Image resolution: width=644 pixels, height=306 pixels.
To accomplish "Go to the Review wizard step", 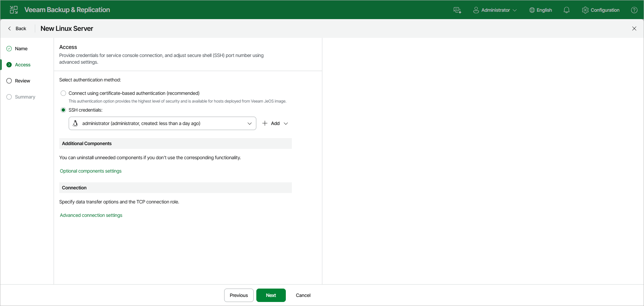I will click(x=22, y=81).
